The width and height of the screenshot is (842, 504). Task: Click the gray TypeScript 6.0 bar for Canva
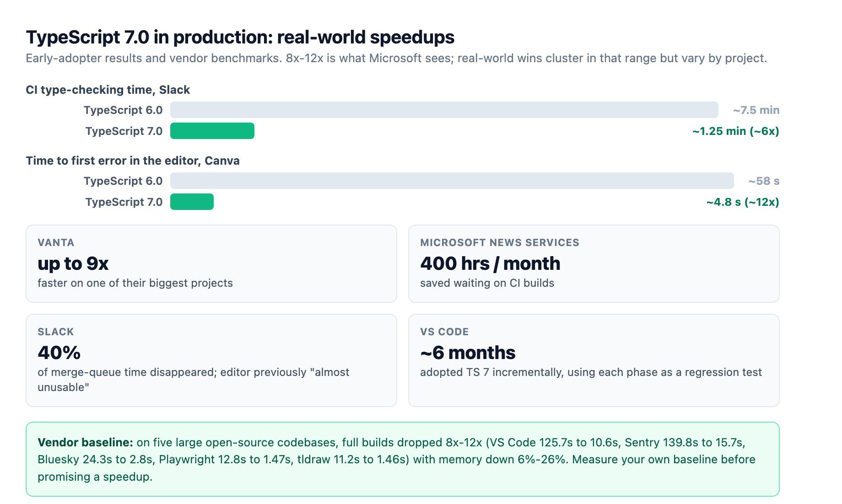tap(452, 181)
